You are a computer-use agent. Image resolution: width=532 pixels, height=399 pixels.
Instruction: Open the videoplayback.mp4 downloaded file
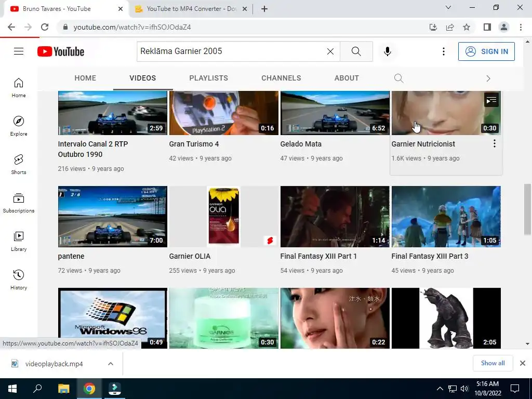tap(54, 364)
